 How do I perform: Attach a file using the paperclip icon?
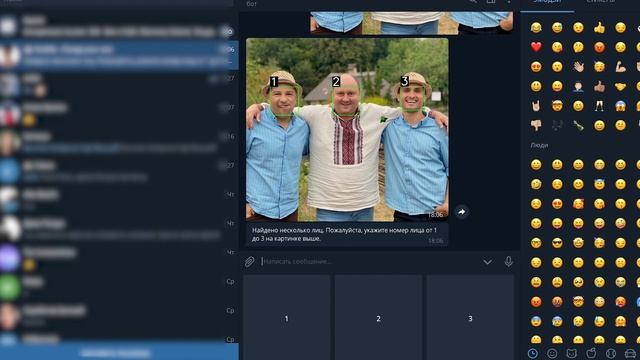[x=249, y=262]
